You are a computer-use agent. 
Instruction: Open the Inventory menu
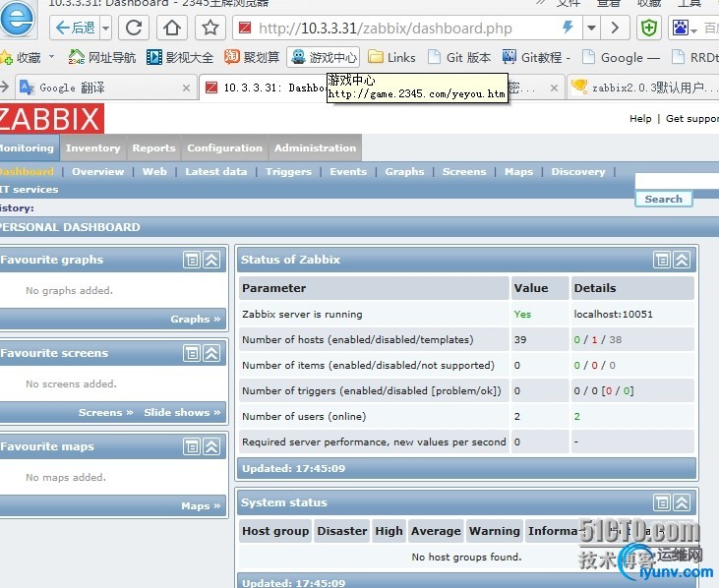[x=92, y=148]
